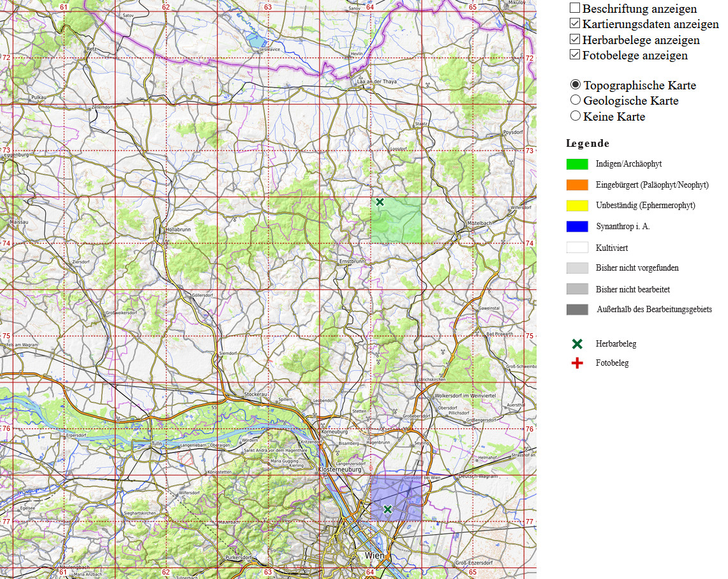Click the yellow Unbeständig legend swatch
This screenshot has height=579, width=728.
[577, 206]
